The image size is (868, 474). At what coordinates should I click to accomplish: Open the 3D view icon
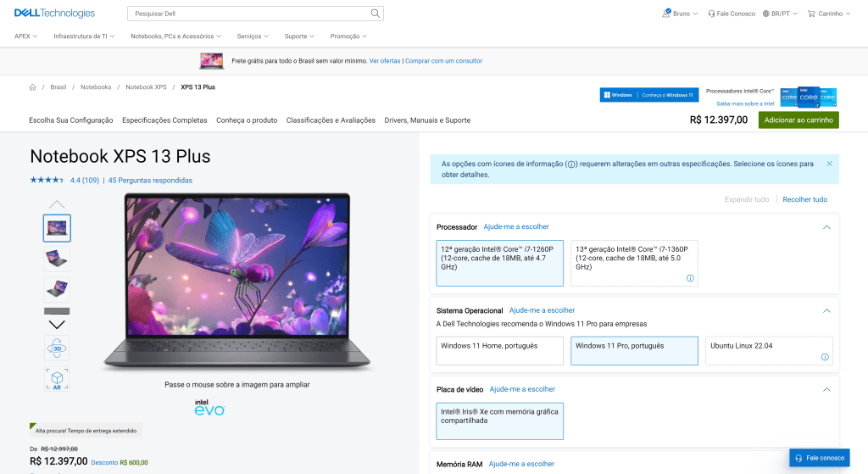coord(57,349)
